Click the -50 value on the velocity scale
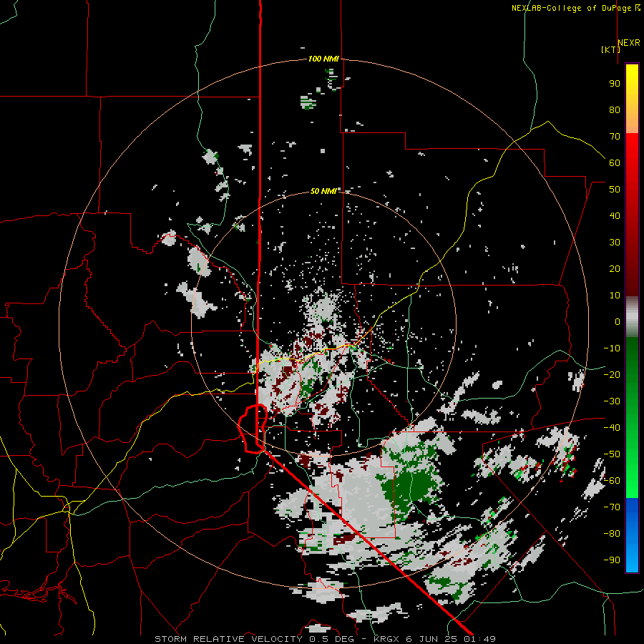Viewport: 644px width, 644px height. pos(612,454)
